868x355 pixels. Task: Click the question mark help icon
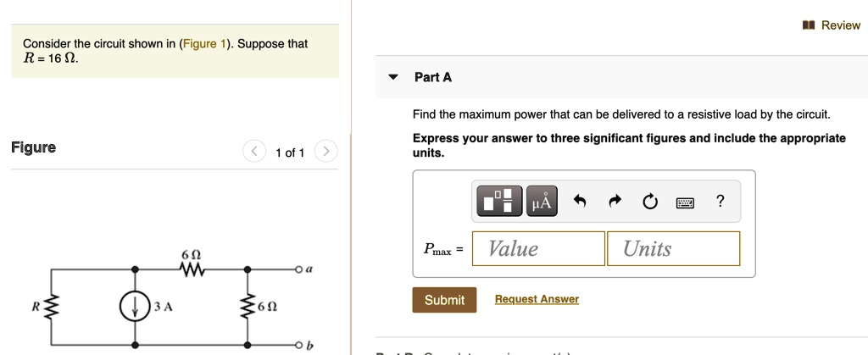click(x=720, y=201)
